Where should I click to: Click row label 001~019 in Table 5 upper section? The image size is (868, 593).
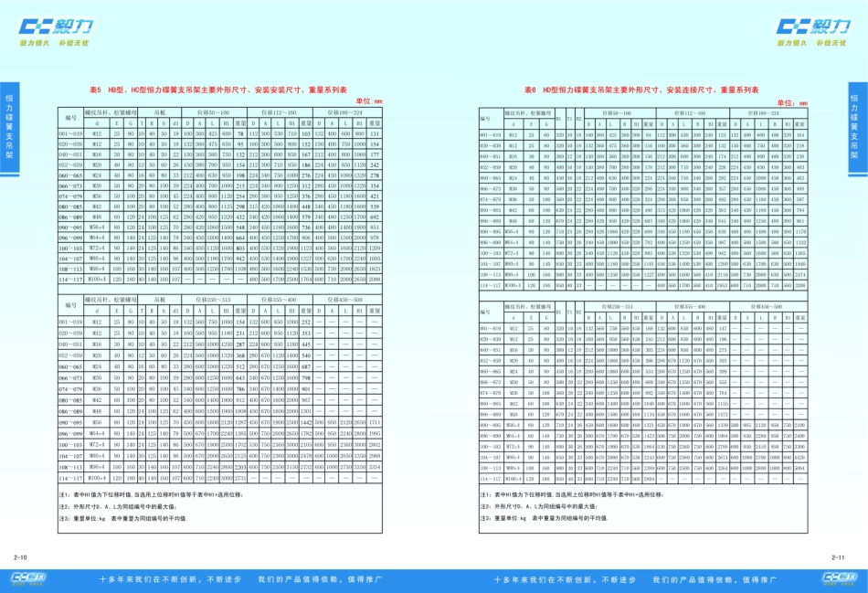[x=71, y=134]
